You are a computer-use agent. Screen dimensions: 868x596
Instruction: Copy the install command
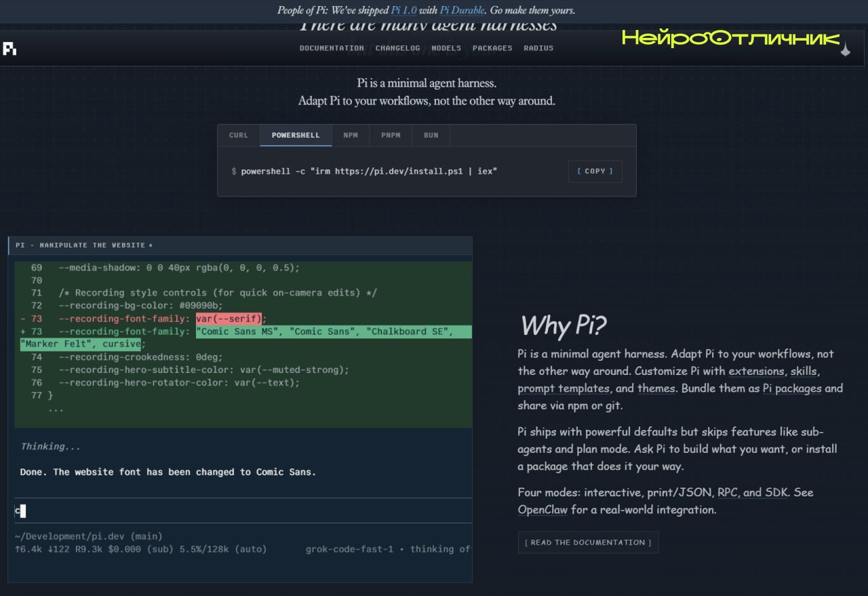pyautogui.click(x=595, y=171)
